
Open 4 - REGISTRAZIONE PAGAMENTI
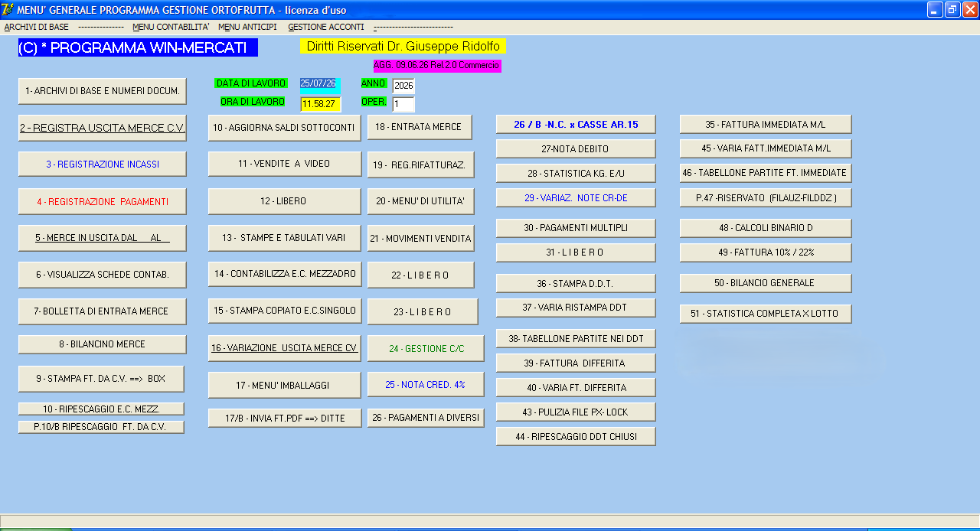[x=103, y=201]
